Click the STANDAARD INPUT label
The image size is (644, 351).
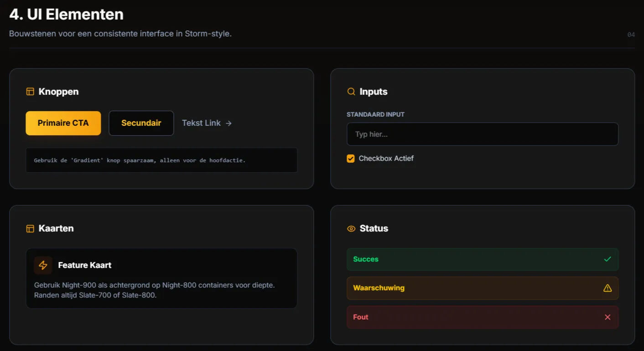376,114
